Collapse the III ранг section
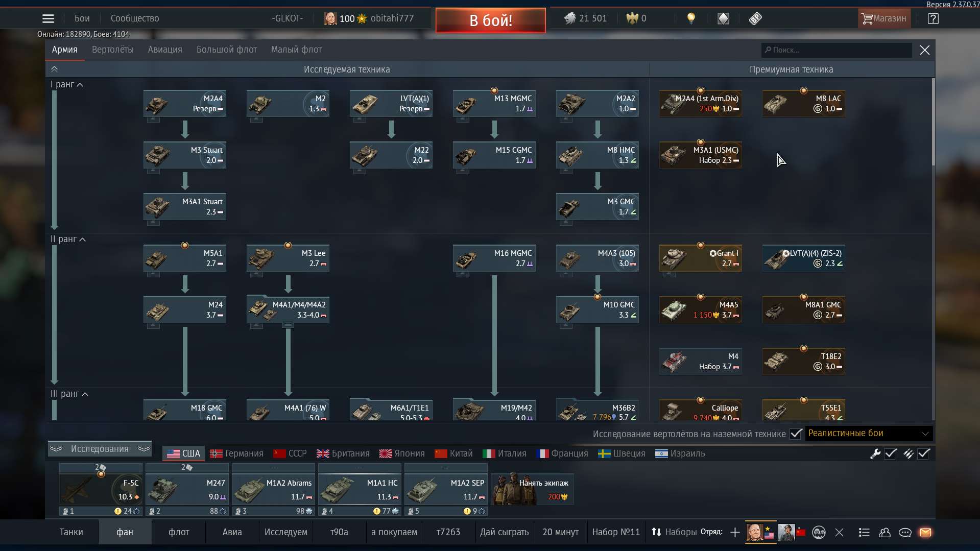This screenshot has width=980, height=551. click(69, 394)
